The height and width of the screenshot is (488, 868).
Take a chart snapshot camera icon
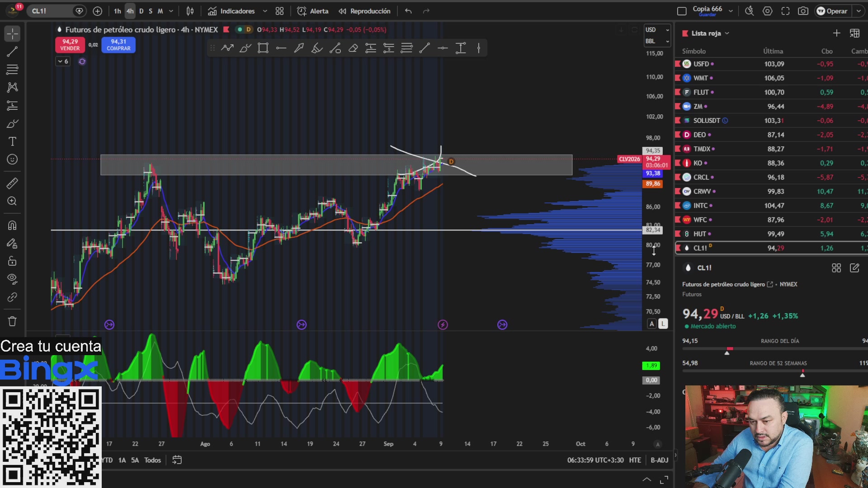pyautogui.click(x=803, y=11)
